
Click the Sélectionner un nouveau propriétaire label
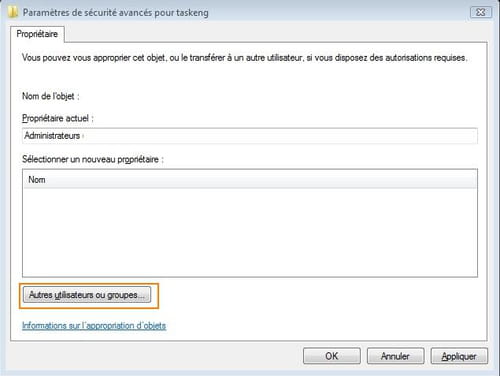93,159
